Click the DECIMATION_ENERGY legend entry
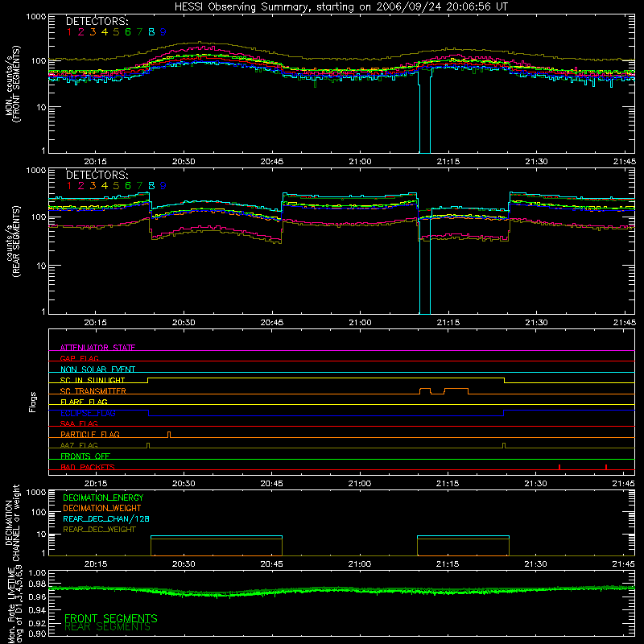 103,497
